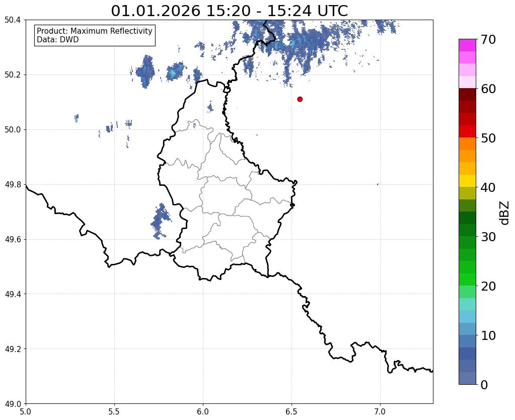Screen dimensions: 515x420
Task: Click the 40 dBZ colorbar label
Action: click(x=488, y=187)
